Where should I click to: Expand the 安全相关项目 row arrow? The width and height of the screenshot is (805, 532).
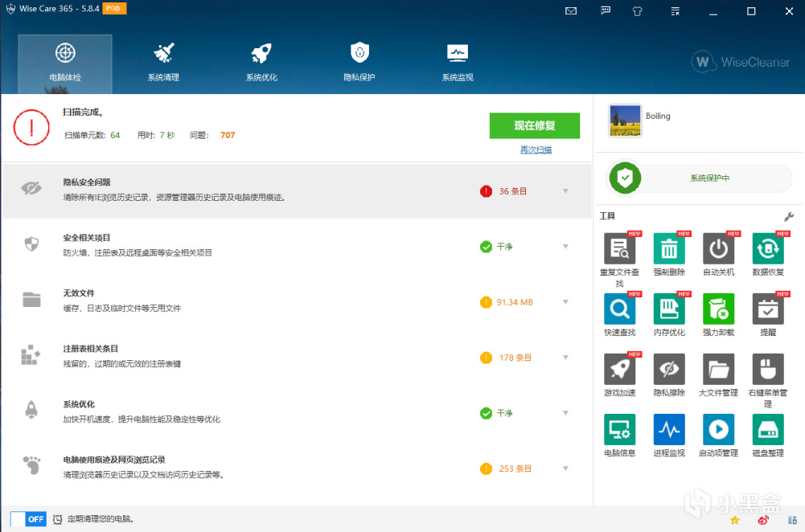pyautogui.click(x=565, y=247)
